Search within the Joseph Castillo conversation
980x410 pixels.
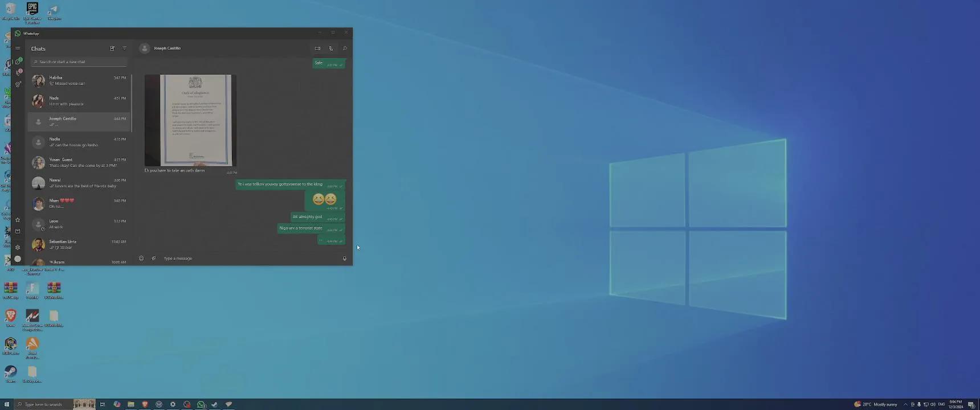345,48
